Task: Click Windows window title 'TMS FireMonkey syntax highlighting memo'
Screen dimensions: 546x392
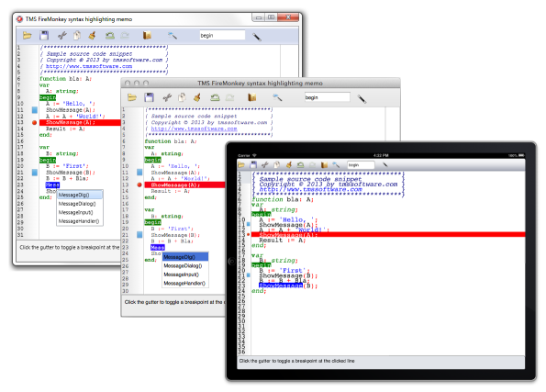Action: tap(79, 19)
